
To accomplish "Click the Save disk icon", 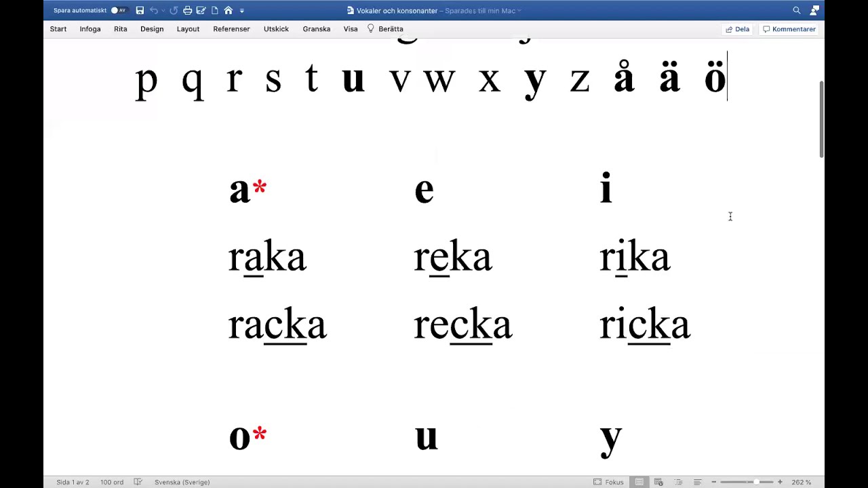I will click(x=140, y=10).
